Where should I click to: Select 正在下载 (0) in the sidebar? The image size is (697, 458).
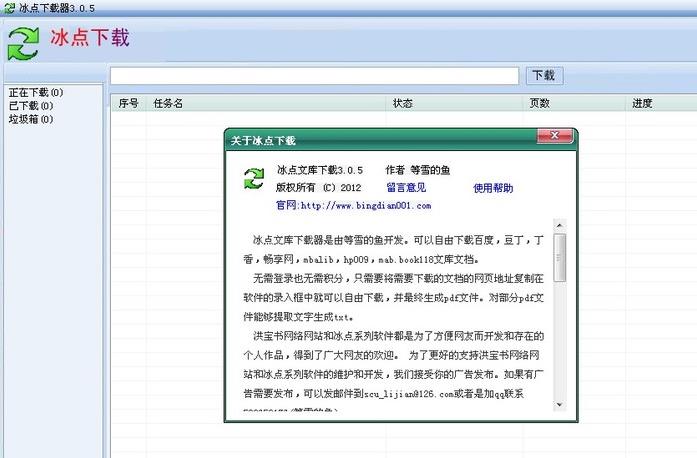[x=36, y=92]
